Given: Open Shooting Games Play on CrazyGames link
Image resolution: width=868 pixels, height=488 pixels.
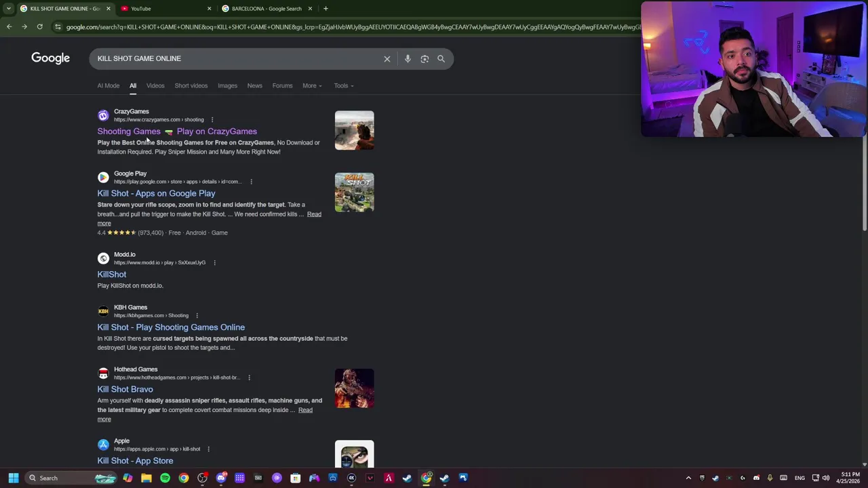Looking at the screenshot, I should click(177, 131).
